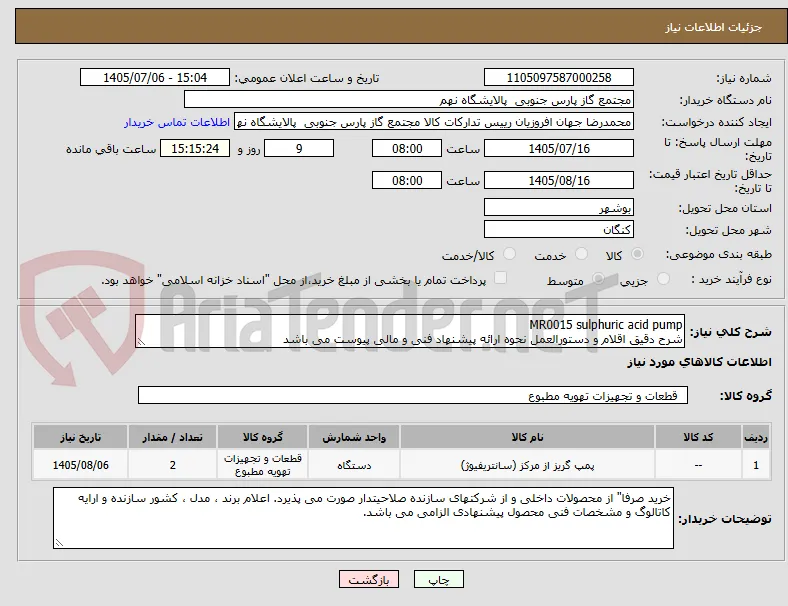Click the چاپ (print) button
788x606 pixels.
(439, 579)
